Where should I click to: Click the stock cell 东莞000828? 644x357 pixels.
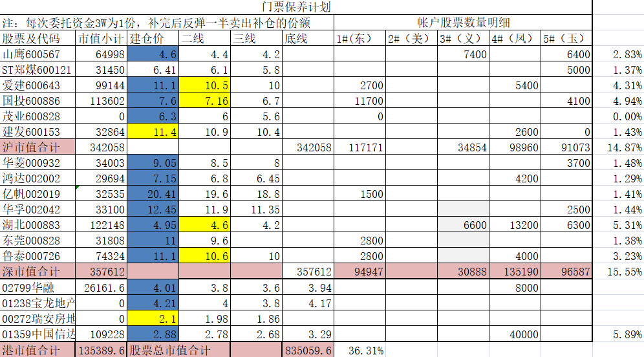(x=38, y=241)
